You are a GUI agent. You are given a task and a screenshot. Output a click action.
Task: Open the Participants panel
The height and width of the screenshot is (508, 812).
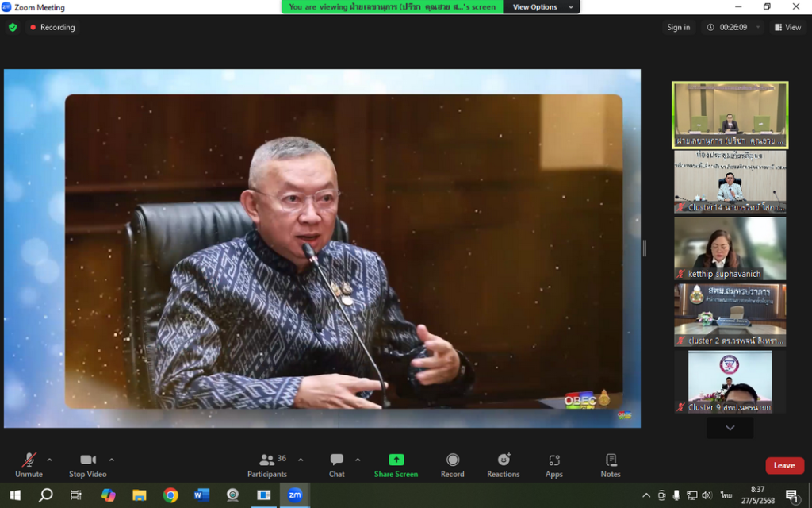267,464
